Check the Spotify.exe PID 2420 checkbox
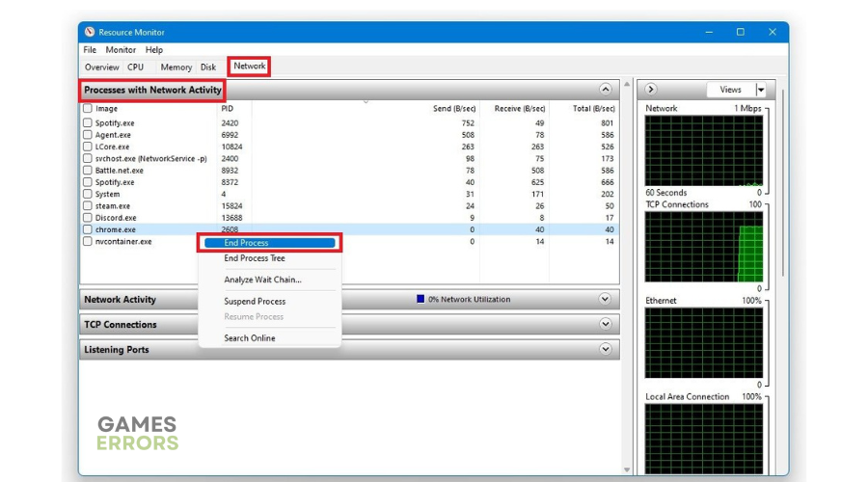The width and height of the screenshot is (868, 482). tap(88, 122)
